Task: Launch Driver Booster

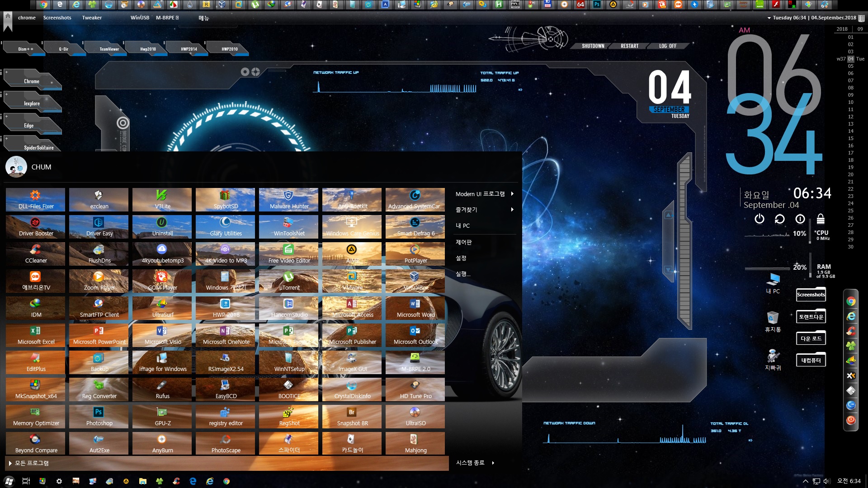Action: [36, 227]
